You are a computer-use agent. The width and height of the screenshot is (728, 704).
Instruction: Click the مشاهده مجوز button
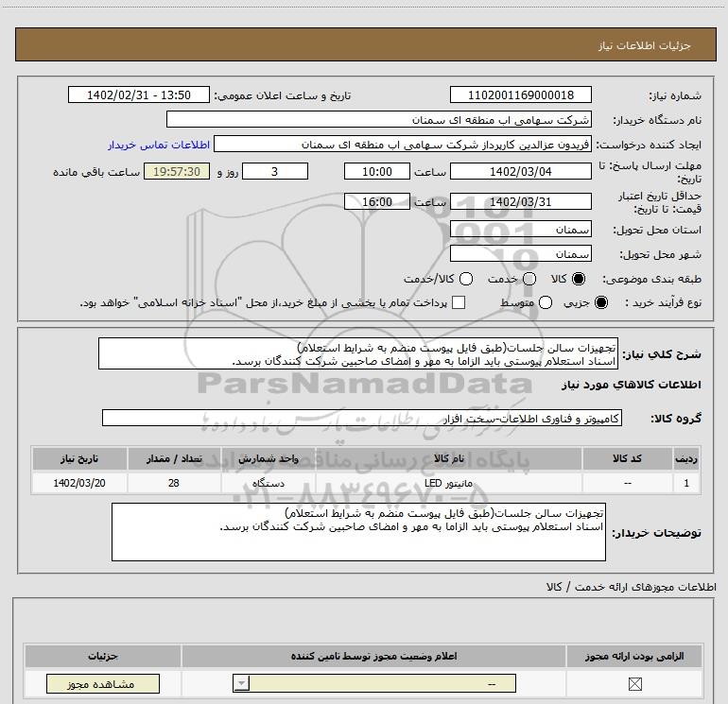point(103,683)
